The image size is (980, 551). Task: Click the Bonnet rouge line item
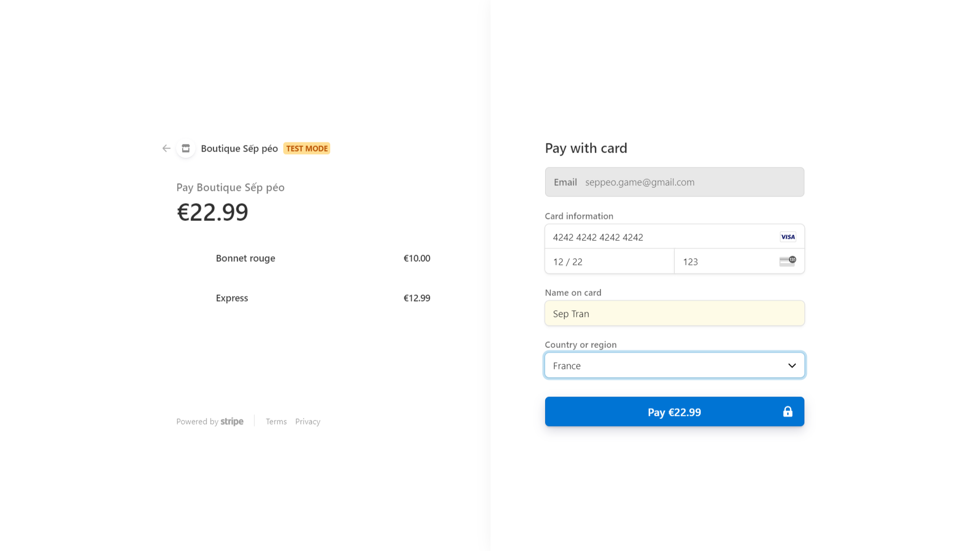tap(246, 258)
